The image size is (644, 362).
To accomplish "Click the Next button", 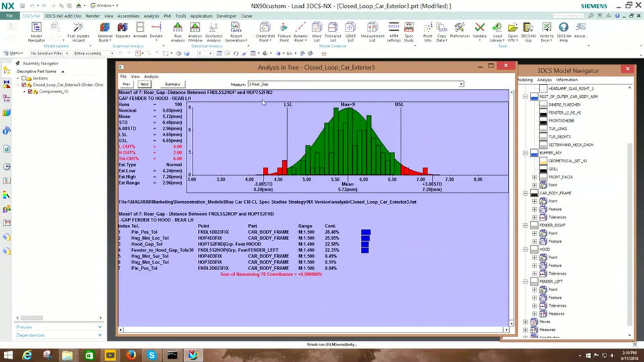I will (x=144, y=84).
